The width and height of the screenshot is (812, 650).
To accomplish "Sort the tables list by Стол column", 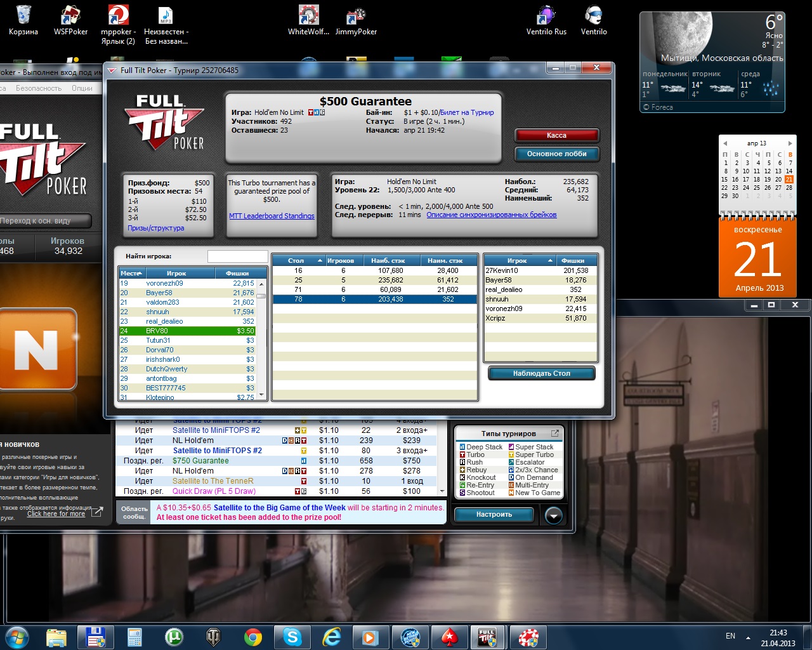I will pos(298,260).
